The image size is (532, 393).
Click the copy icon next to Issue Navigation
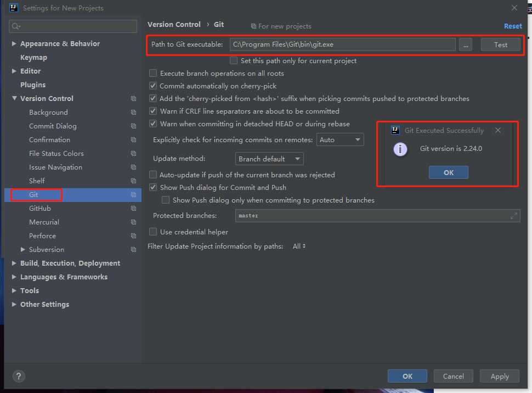pos(133,167)
